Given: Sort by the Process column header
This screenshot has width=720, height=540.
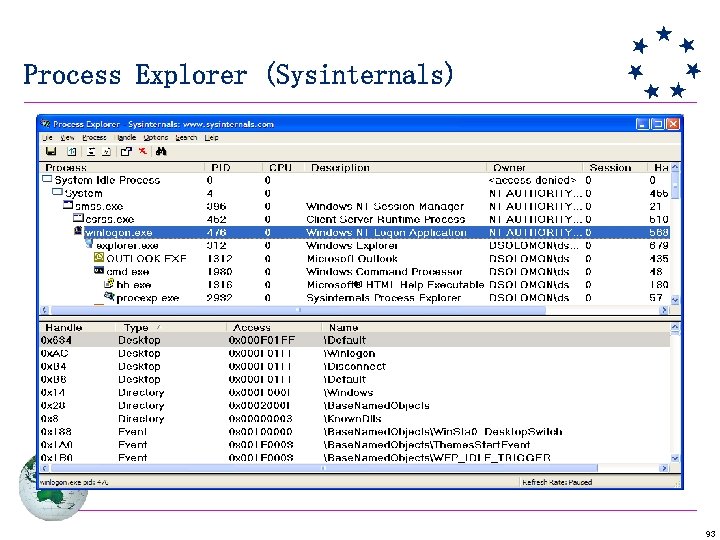Looking at the screenshot, I should coord(122,168).
